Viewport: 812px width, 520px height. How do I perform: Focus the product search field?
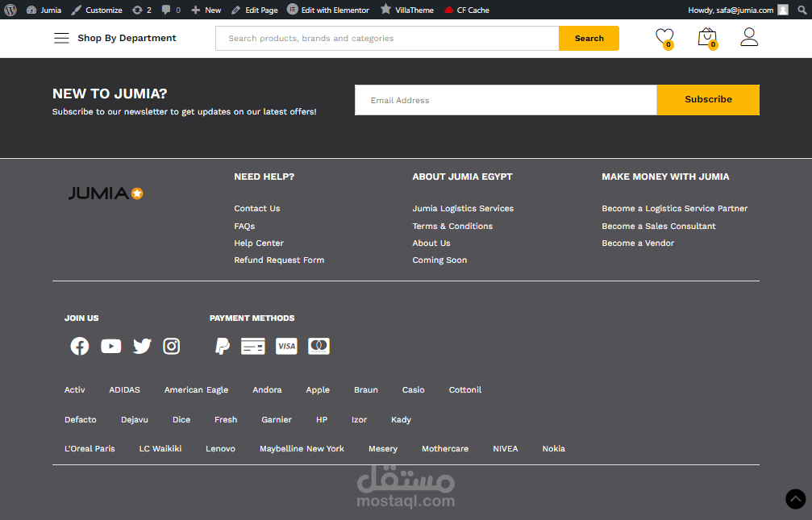[387, 39]
